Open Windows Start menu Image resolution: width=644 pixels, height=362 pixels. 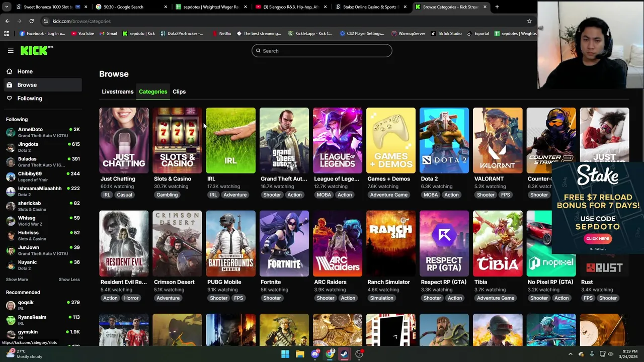coord(285,354)
